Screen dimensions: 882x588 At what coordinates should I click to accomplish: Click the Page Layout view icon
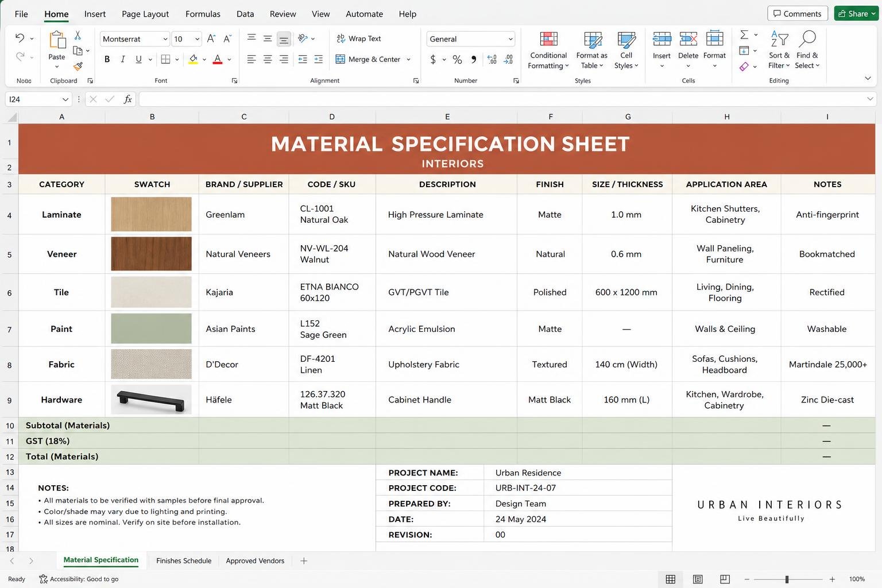tap(698, 579)
